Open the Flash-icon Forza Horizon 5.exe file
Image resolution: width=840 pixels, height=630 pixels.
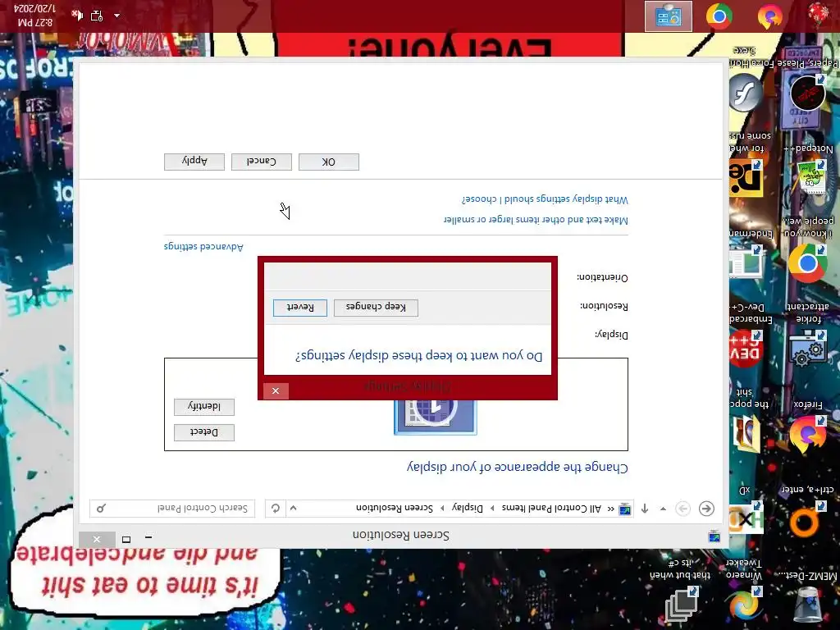pos(746,92)
